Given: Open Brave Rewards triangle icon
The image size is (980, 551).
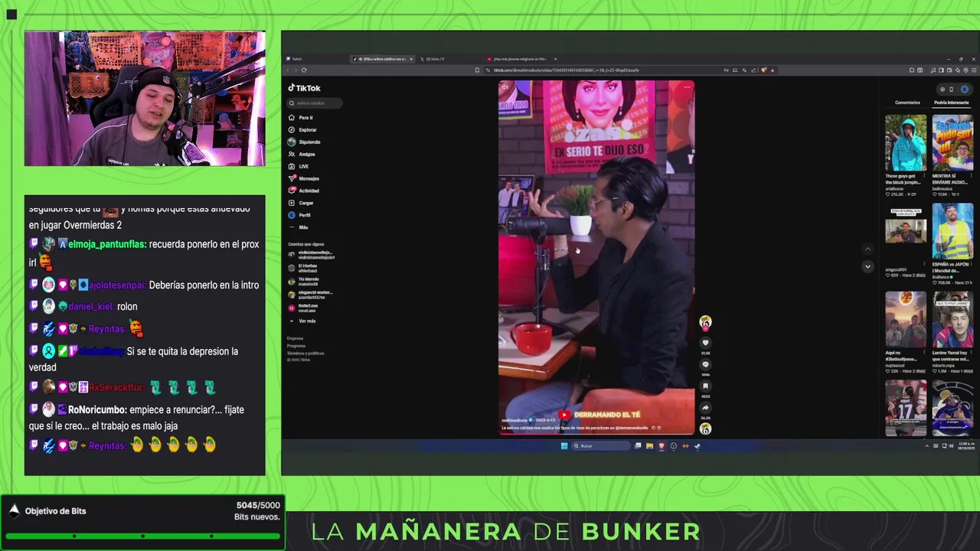Looking at the screenshot, I should [x=773, y=70].
